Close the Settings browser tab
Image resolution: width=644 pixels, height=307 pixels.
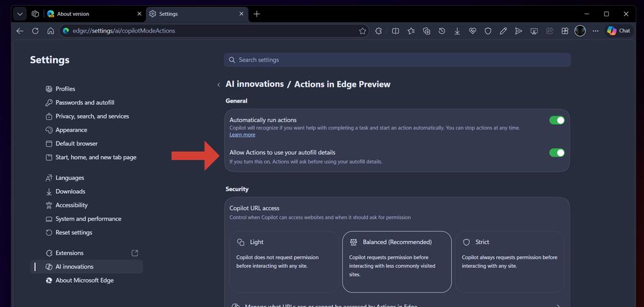[x=241, y=14]
